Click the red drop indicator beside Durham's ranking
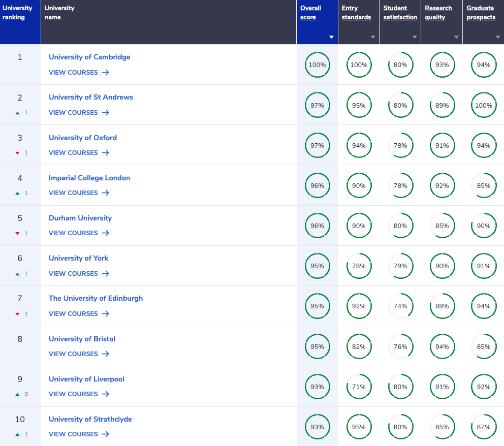504x446 pixels. pos(17,233)
